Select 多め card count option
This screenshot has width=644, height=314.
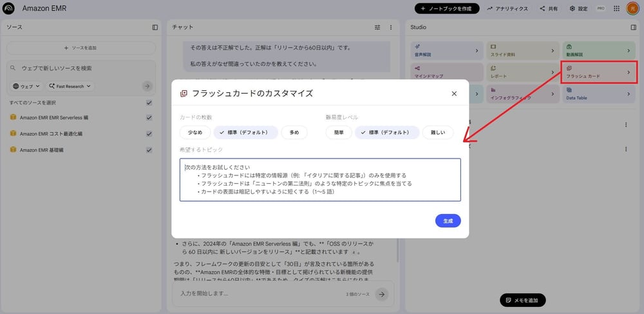[294, 132]
